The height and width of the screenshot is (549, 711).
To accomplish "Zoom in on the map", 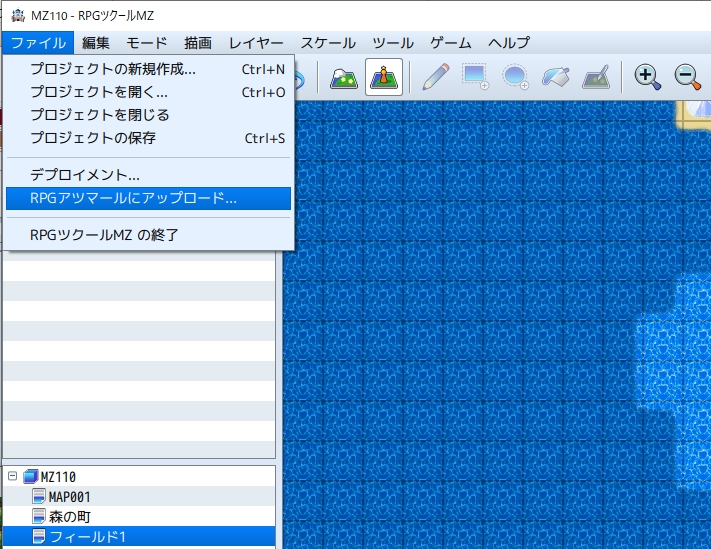I will [x=648, y=77].
